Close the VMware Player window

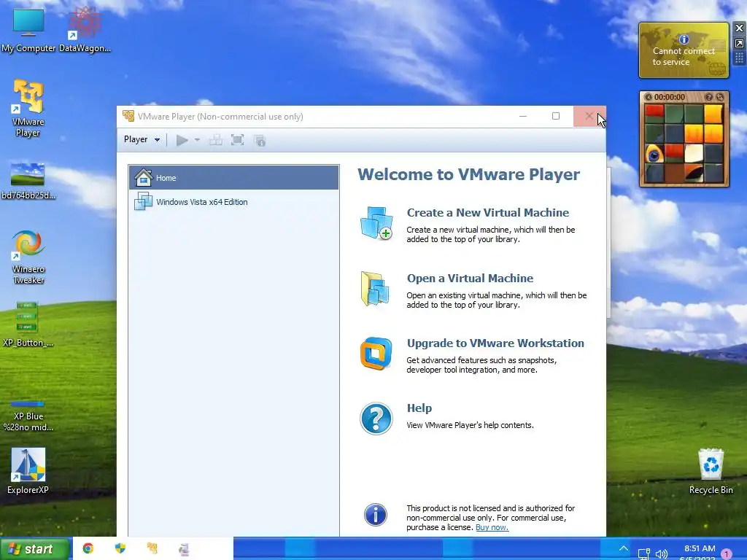(589, 116)
